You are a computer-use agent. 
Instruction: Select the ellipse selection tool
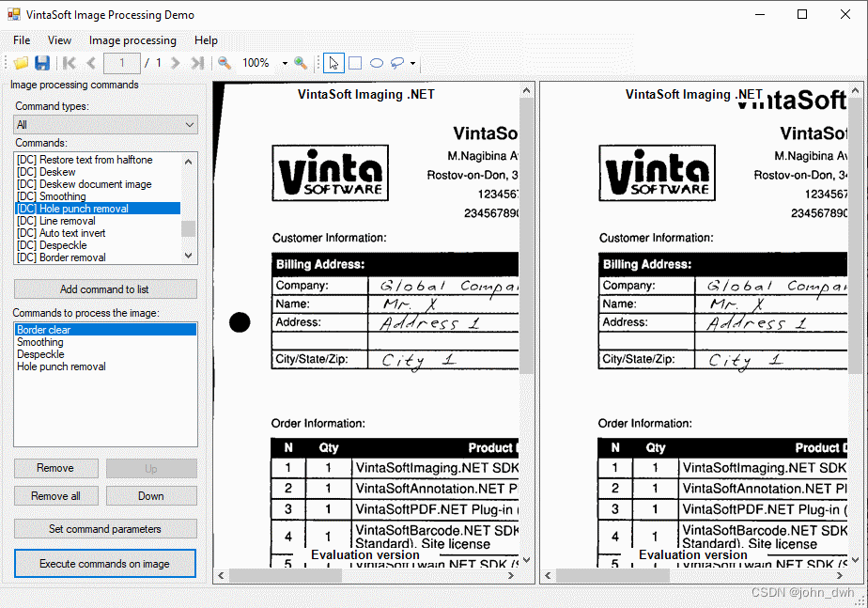pos(376,63)
